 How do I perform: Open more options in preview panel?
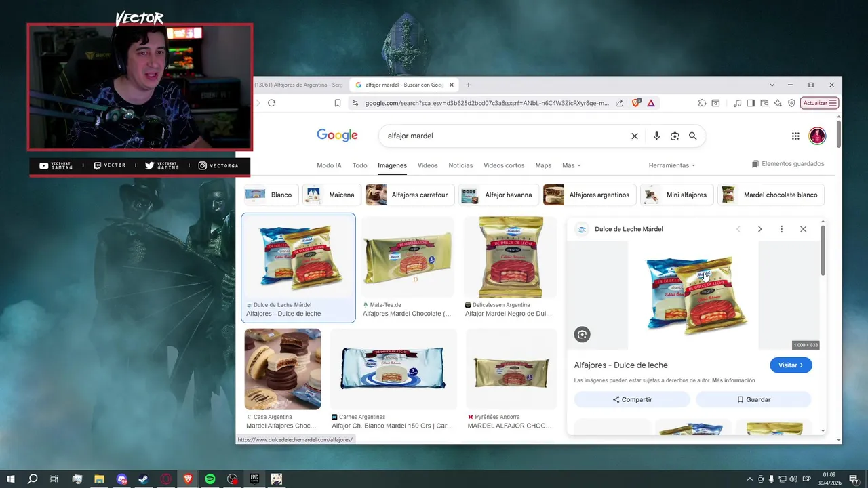point(781,229)
